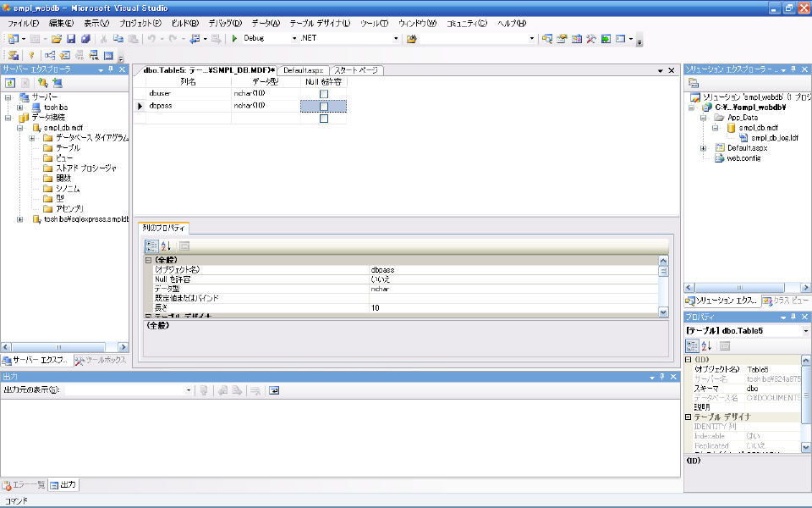Image resolution: width=812 pixels, height=508 pixels.
Task: Click the Open File folder icon
Action: pos(57,38)
